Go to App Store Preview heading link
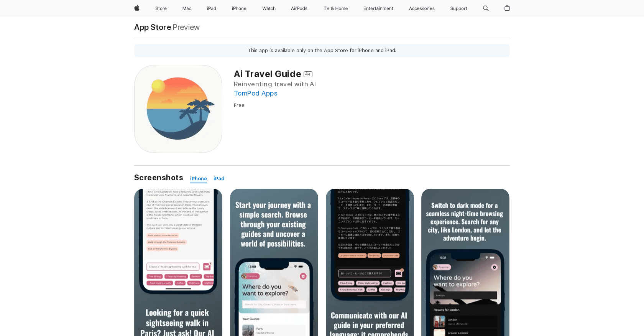This screenshot has height=336, width=644. [x=167, y=27]
